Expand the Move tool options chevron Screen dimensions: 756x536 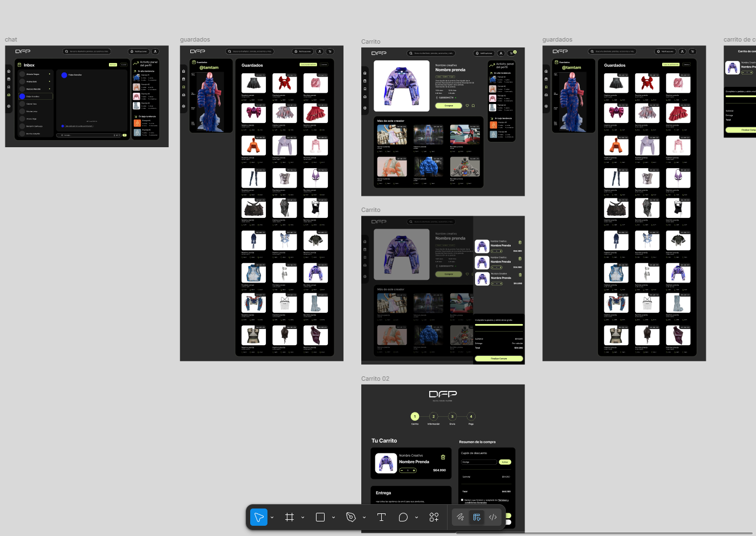[272, 518]
